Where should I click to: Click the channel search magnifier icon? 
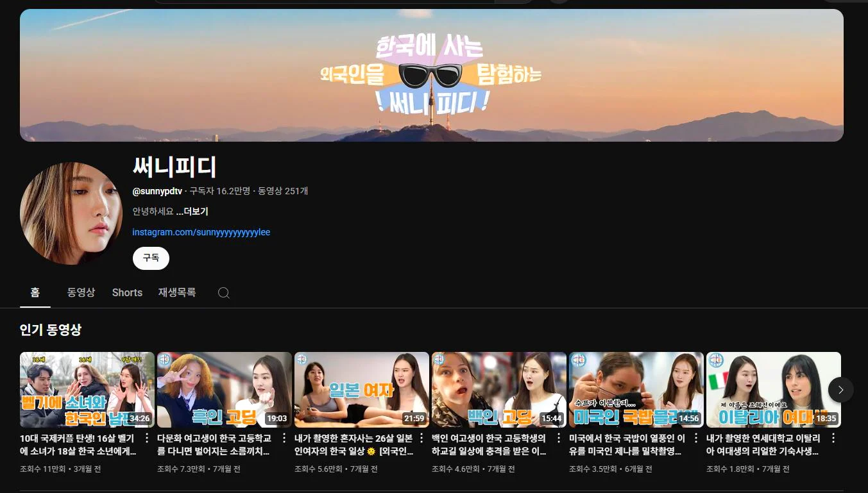pos(223,293)
